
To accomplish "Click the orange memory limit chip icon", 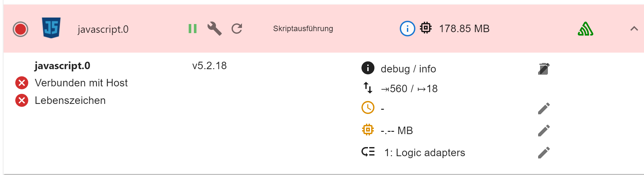I will point(368,130).
